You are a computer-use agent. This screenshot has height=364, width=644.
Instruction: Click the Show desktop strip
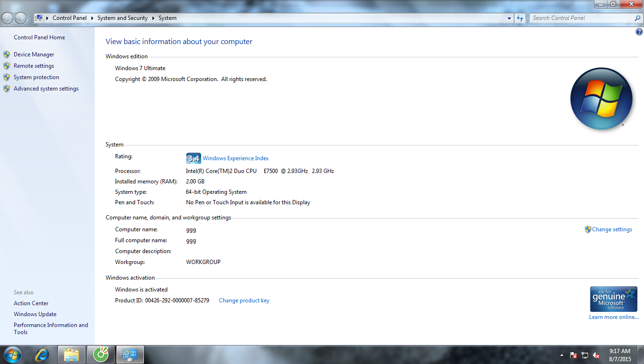click(641, 355)
